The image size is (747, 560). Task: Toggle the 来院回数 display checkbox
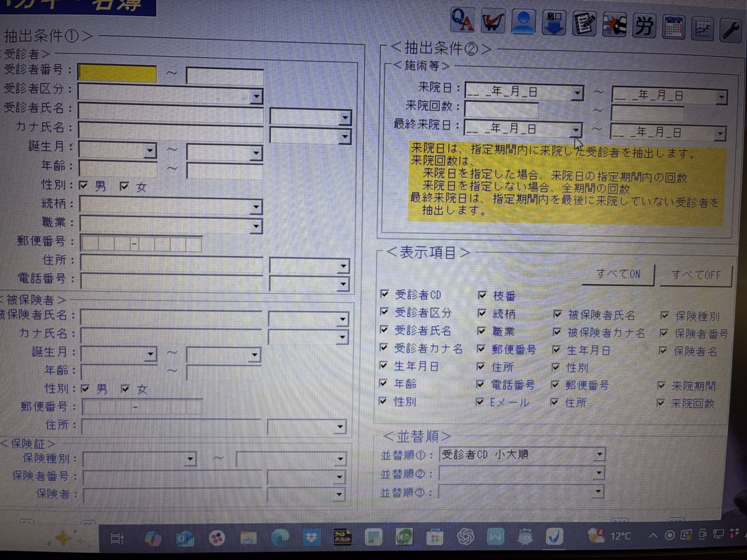662,403
